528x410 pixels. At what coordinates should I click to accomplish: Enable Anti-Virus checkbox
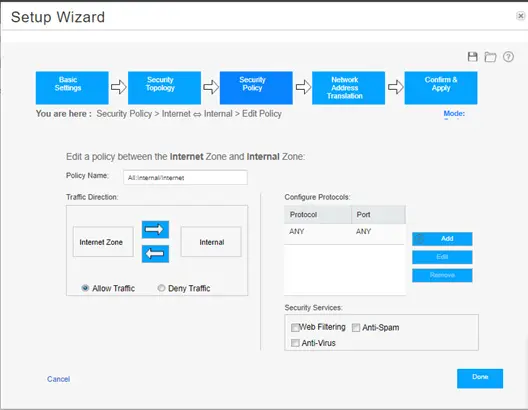pyautogui.click(x=295, y=343)
